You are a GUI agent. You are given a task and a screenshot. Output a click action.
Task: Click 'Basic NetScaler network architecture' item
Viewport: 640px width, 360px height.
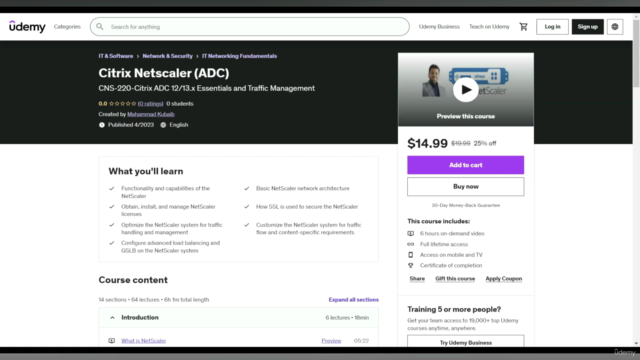point(302,189)
